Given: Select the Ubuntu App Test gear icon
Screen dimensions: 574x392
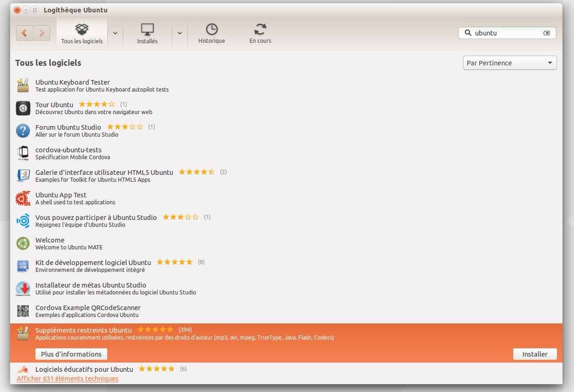Looking at the screenshot, I should click(x=23, y=198).
